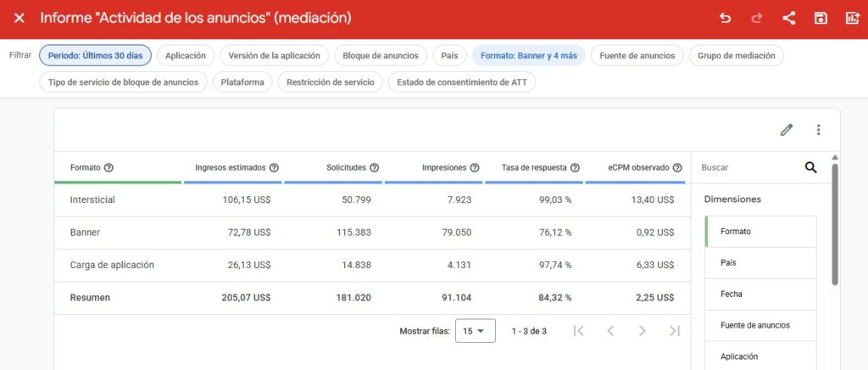Viewport: 868px width, 370px height.
Task: Open the table's three-dot options menu
Action: (x=818, y=130)
